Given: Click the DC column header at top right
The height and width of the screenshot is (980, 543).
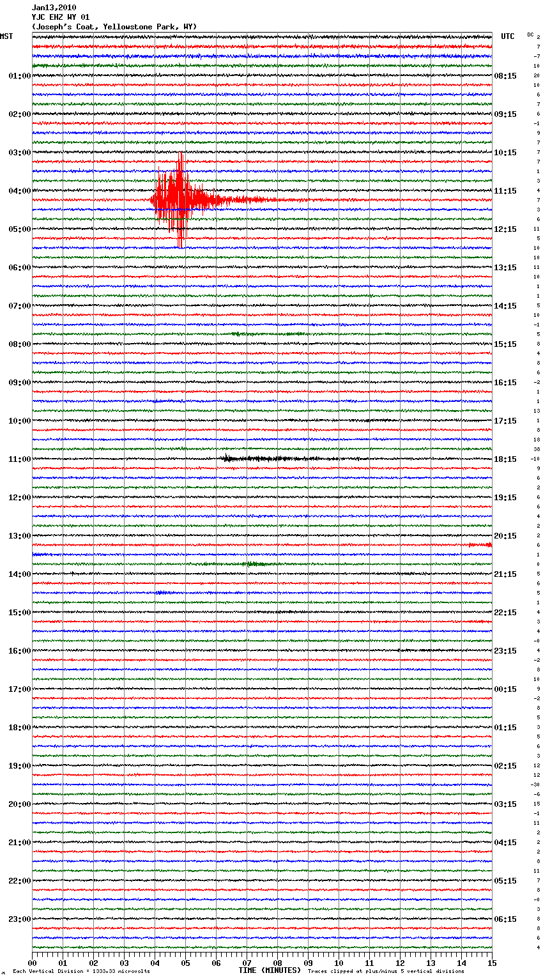Looking at the screenshot, I should point(530,34).
